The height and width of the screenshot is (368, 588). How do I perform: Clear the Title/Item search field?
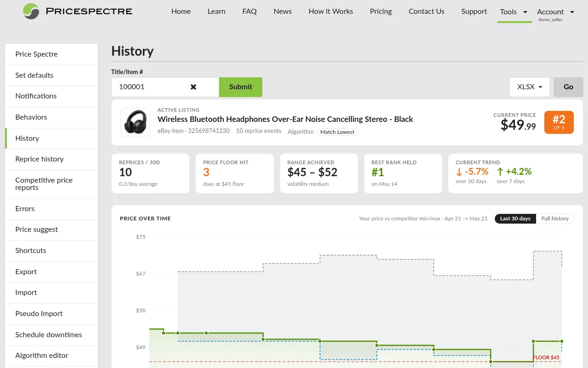(193, 87)
